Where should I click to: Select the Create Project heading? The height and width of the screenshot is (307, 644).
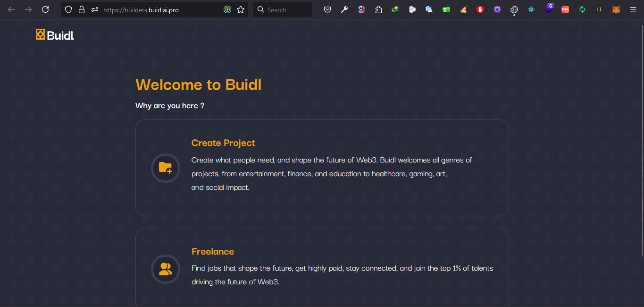(x=223, y=143)
